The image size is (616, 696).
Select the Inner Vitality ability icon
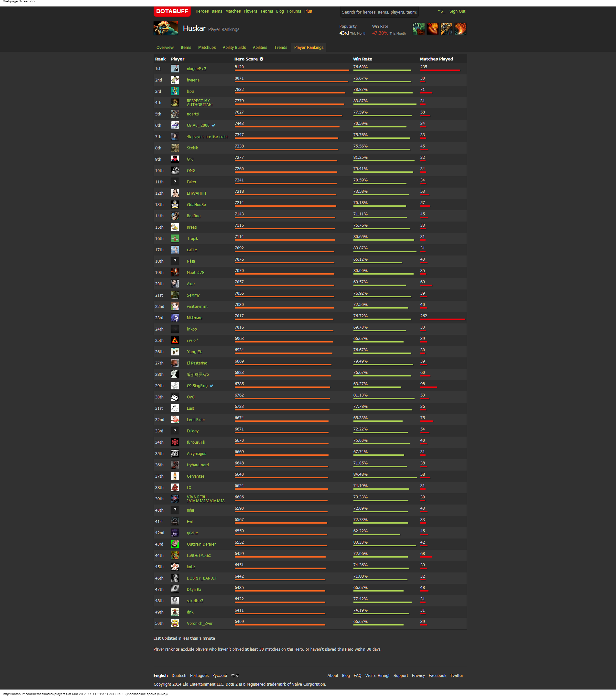(418, 29)
